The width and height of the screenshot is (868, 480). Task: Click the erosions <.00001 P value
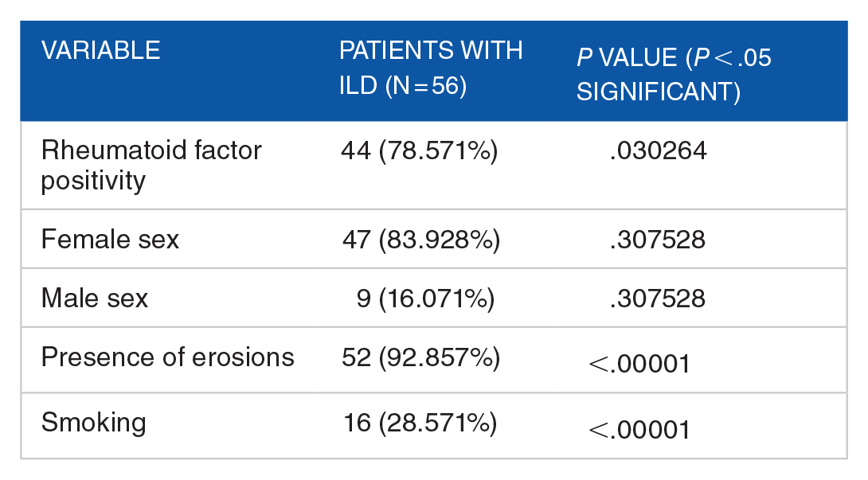point(639,365)
